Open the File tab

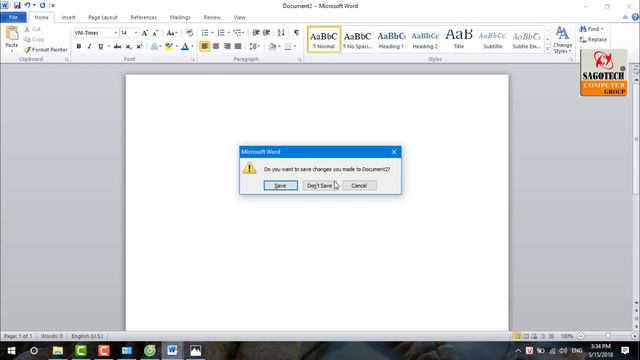click(13, 17)
